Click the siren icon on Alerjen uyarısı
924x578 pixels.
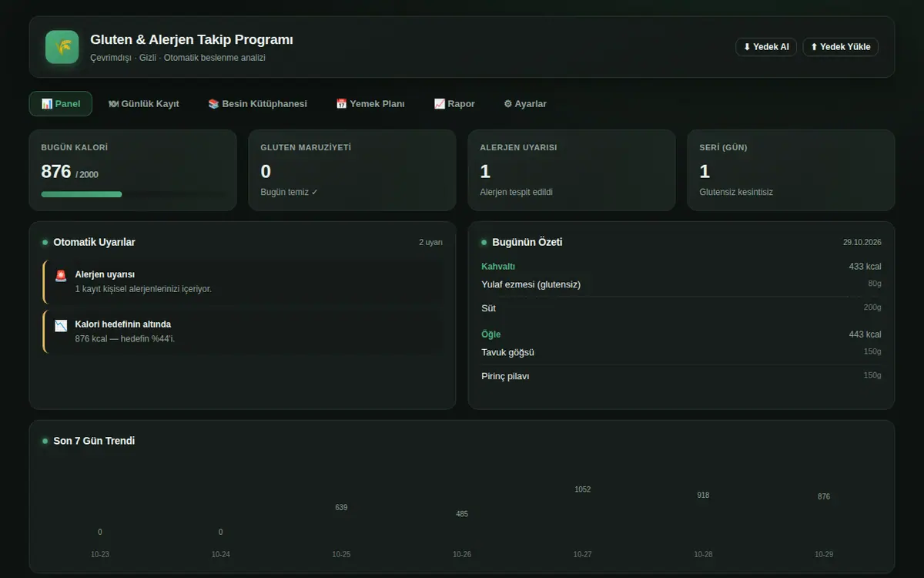tap(61, 275)
